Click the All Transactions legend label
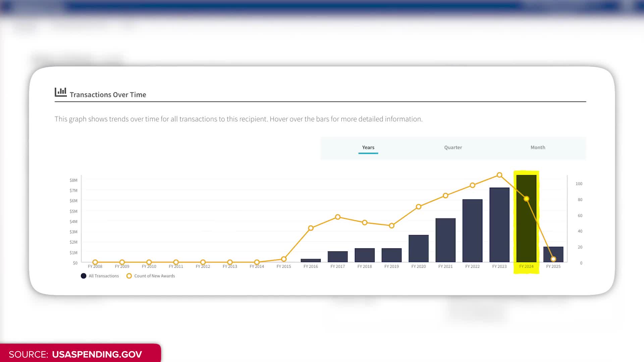 (104, 276)
